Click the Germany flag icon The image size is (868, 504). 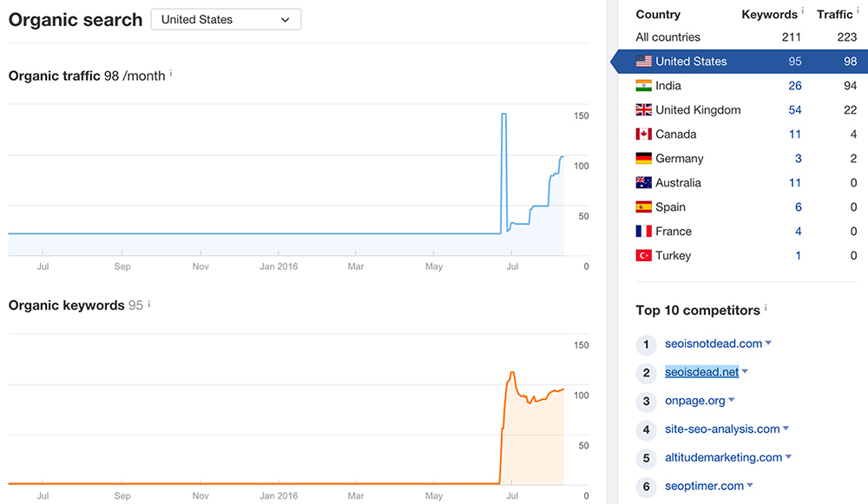(x=644, y=158)
